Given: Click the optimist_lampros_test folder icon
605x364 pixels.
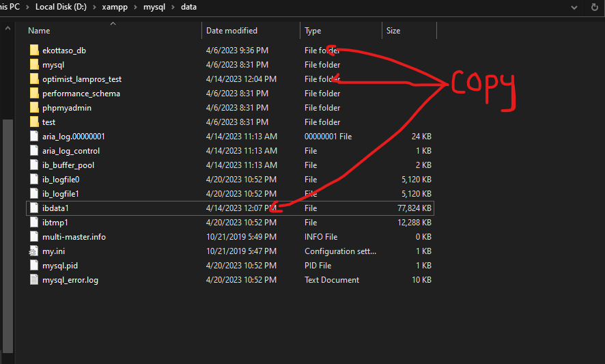Looking at the screenshot, I should point(34,79).
